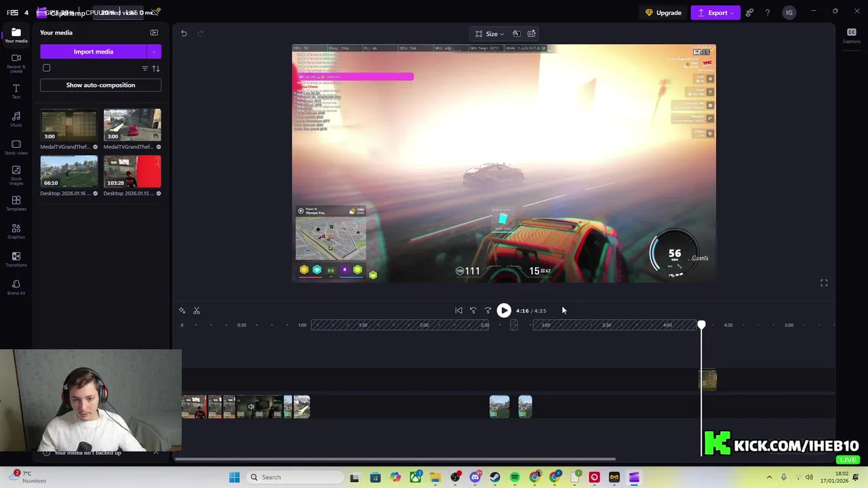The width and height of the screenshot is (868, 488).
Task: Click the timeline horizontal scrollbar
Action: click(395, 459)
